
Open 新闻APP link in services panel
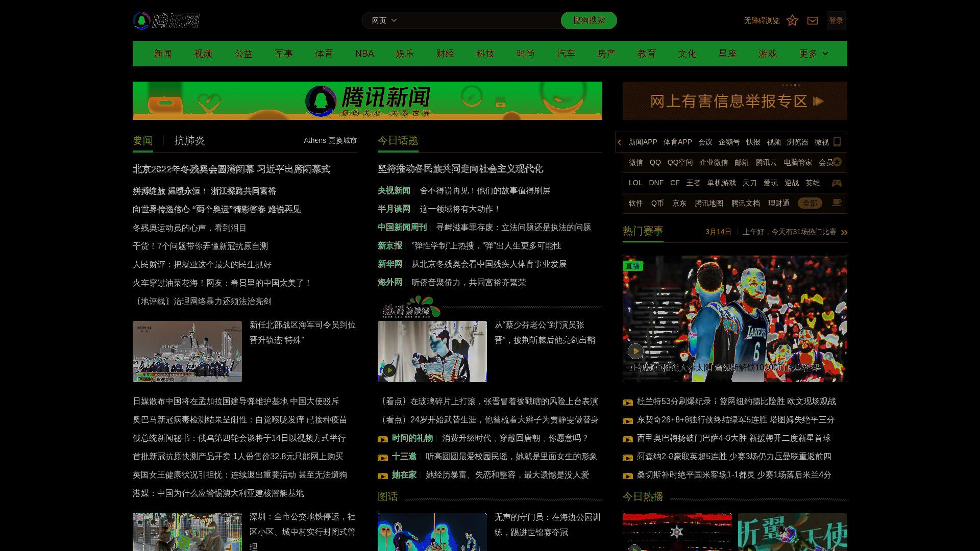643,142
